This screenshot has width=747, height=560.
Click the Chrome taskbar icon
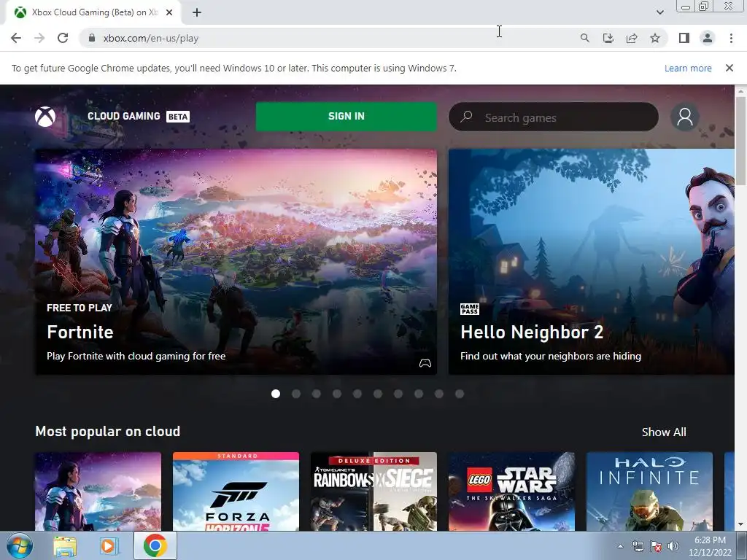pyautogui.click(x=155, y=545)
